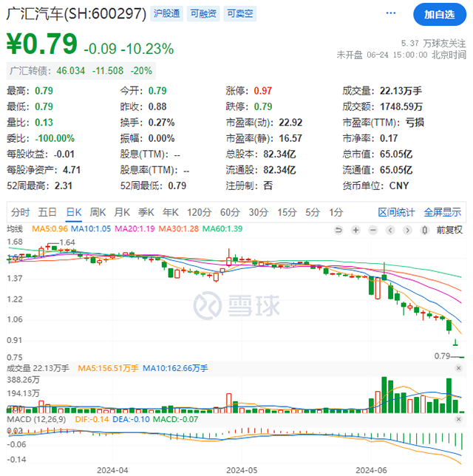
Task: Toggle the MA30:1.28 moving average line
Action: (x=179, y=228)
